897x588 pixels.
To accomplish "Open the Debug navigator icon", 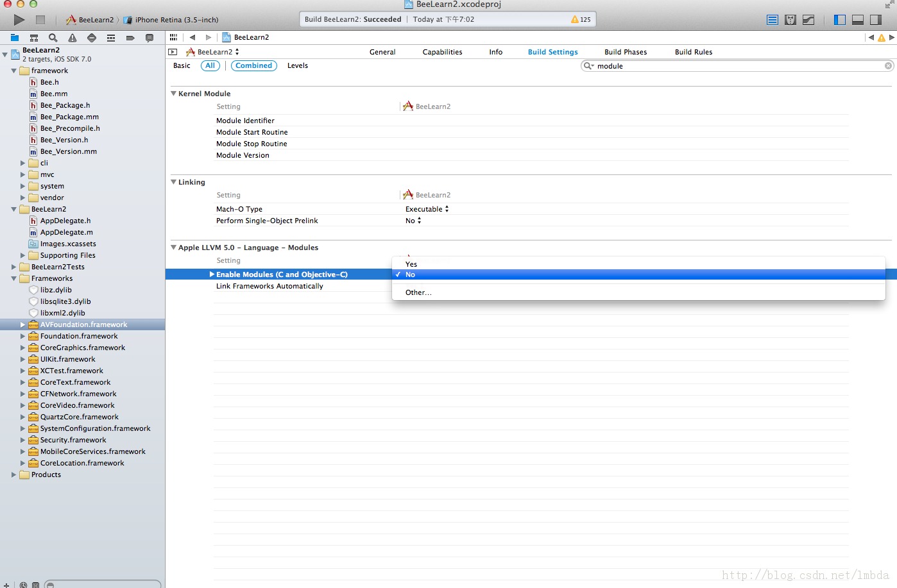I will [x=111, y=38].
